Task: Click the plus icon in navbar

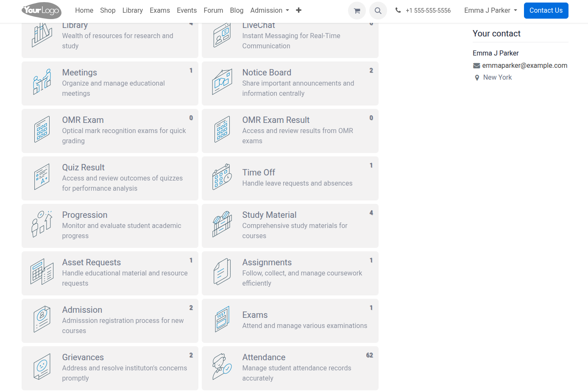Action: tap(298, 10)
